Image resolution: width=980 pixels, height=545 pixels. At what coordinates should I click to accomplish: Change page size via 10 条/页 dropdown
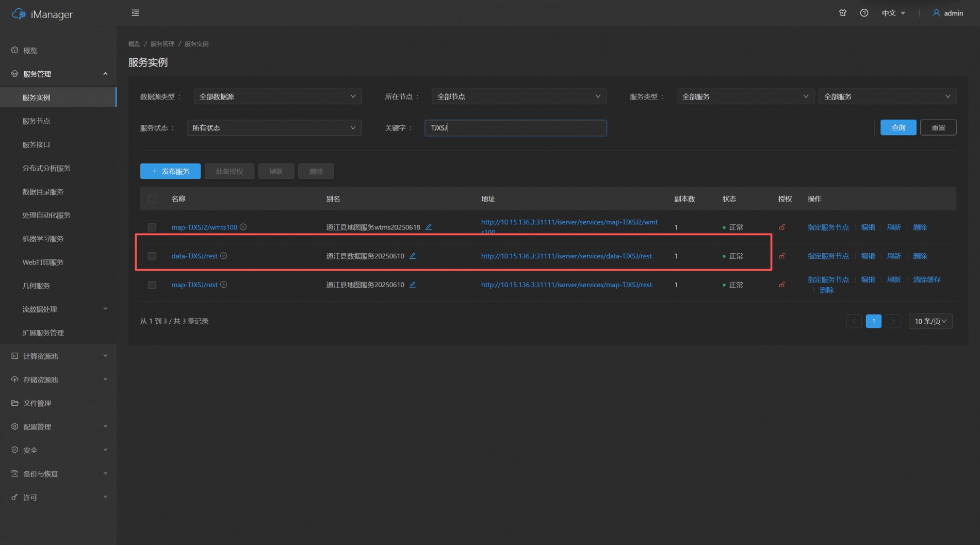[x=930, y=321]
